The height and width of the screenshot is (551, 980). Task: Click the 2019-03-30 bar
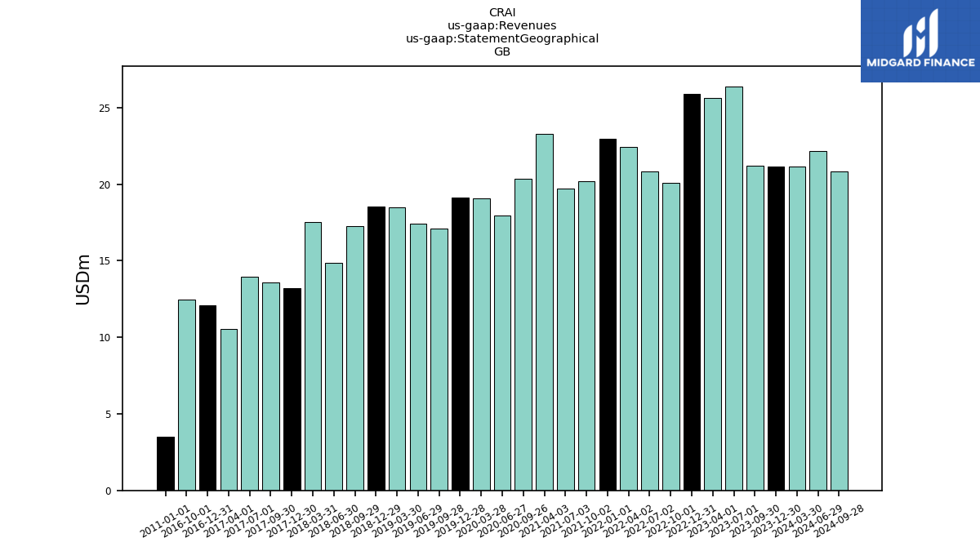[x=397, y=349]
